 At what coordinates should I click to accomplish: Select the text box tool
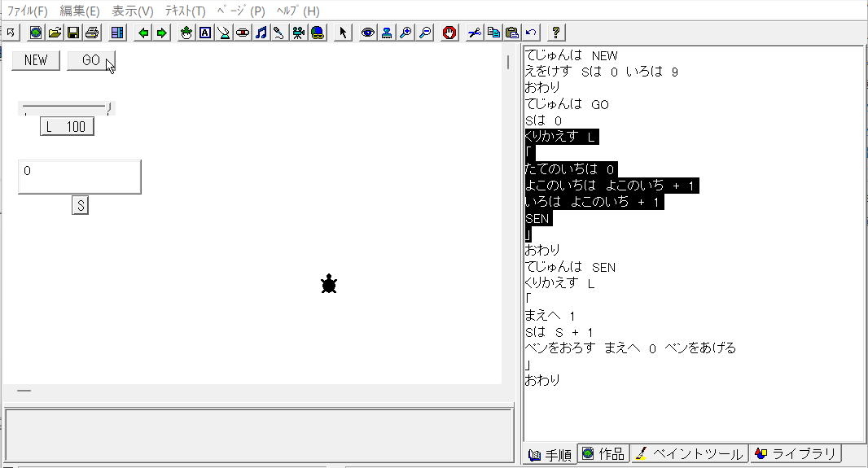pyautogui.click(x=205, y=33)
